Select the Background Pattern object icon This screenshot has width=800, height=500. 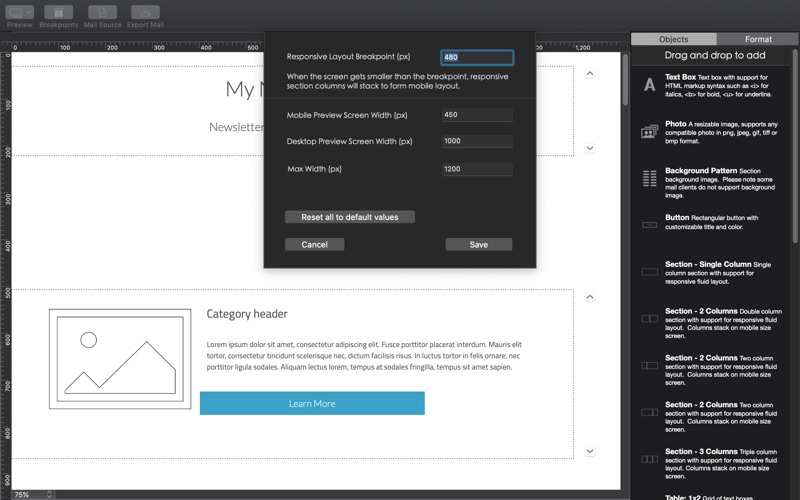point(649,179)
